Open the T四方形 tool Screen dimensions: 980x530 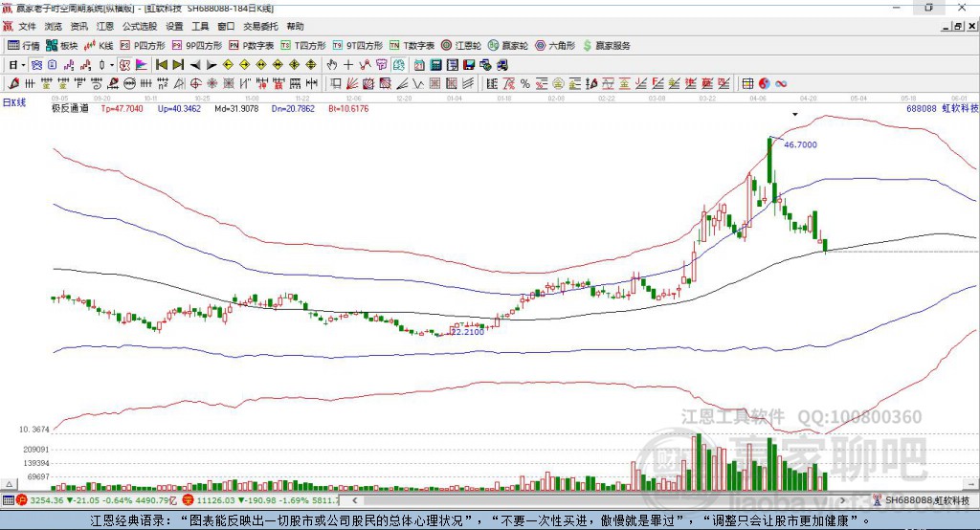pos(303,46)
